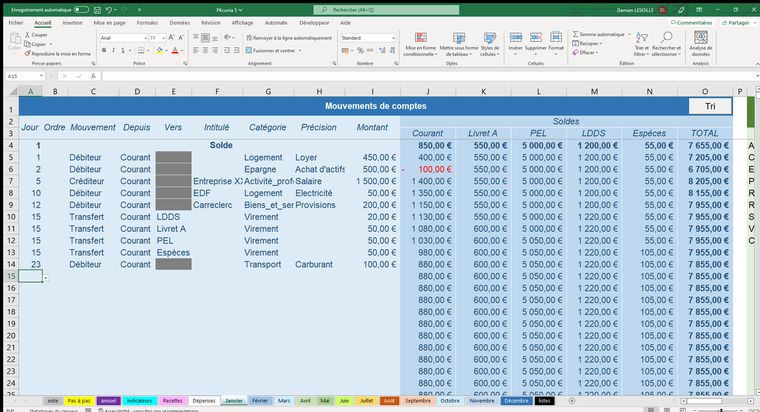
Task: Apply bold formatting with the G button
Action: point(104,49)
